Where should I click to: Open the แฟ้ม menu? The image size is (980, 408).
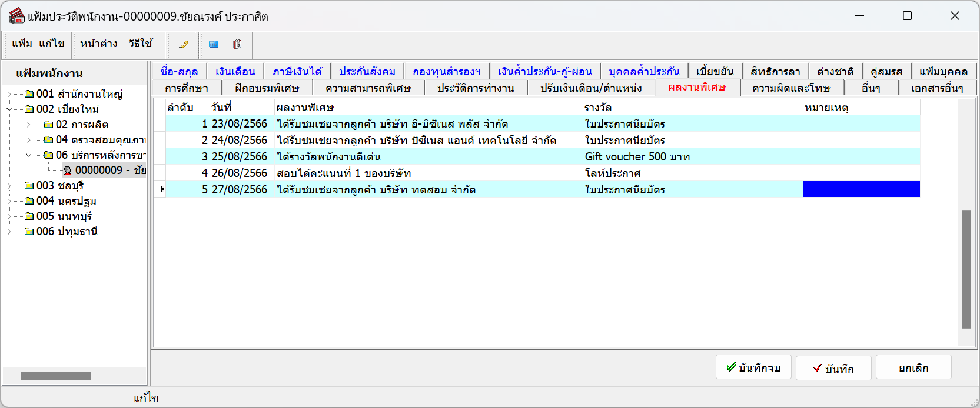tap(22, 44)
